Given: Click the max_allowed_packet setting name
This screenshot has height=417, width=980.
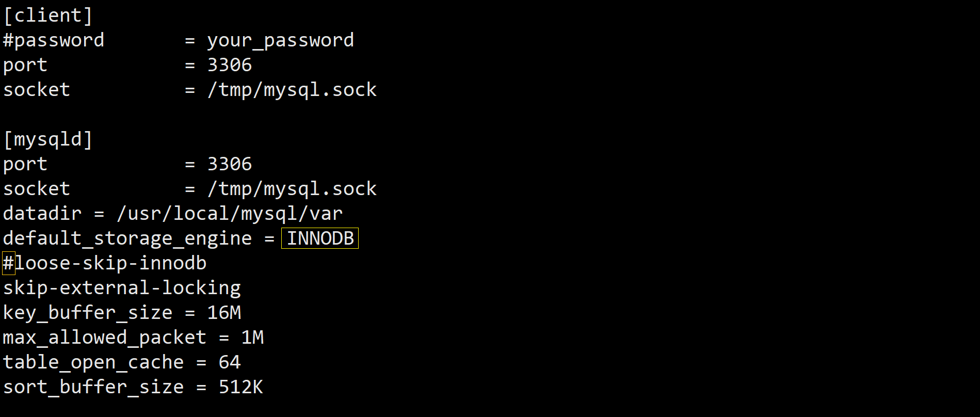Looking at the screenshot, I should tap(105, 338).
